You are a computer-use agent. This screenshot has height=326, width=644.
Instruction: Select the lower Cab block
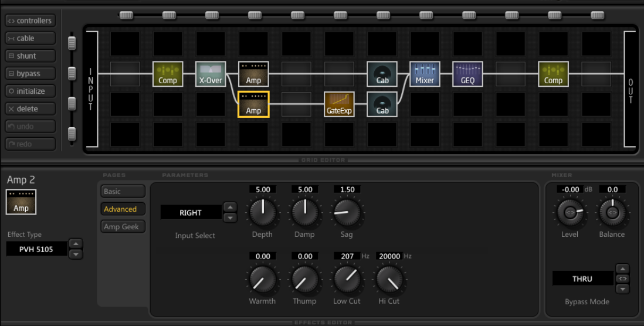tap(382, 104)
